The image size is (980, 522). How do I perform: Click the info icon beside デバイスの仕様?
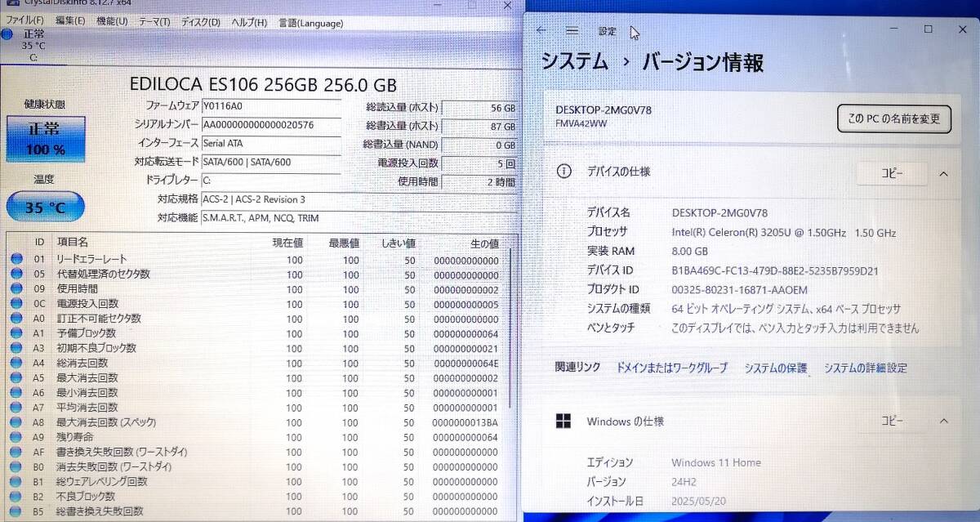point(563,172)
